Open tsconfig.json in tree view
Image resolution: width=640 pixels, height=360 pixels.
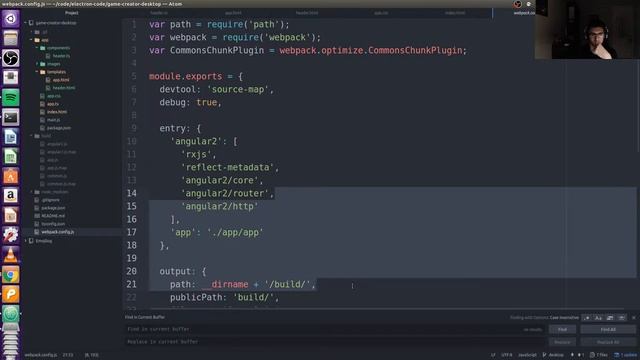(x=53, y=224)
